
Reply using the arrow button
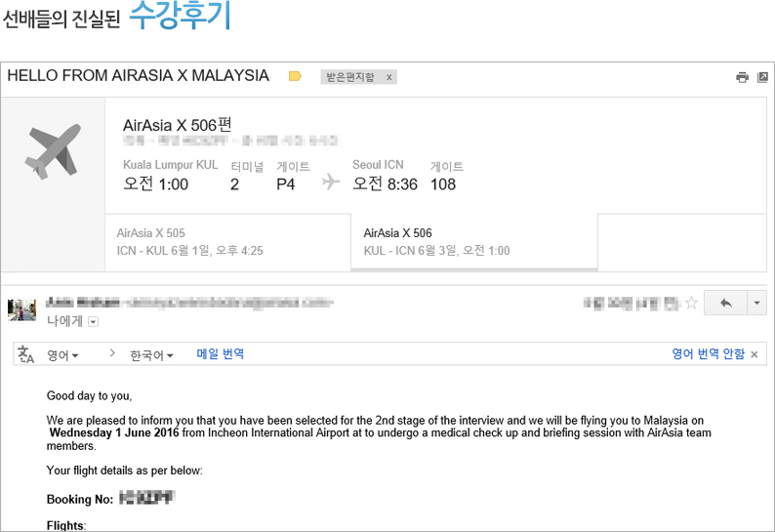[x=725, y=303]
